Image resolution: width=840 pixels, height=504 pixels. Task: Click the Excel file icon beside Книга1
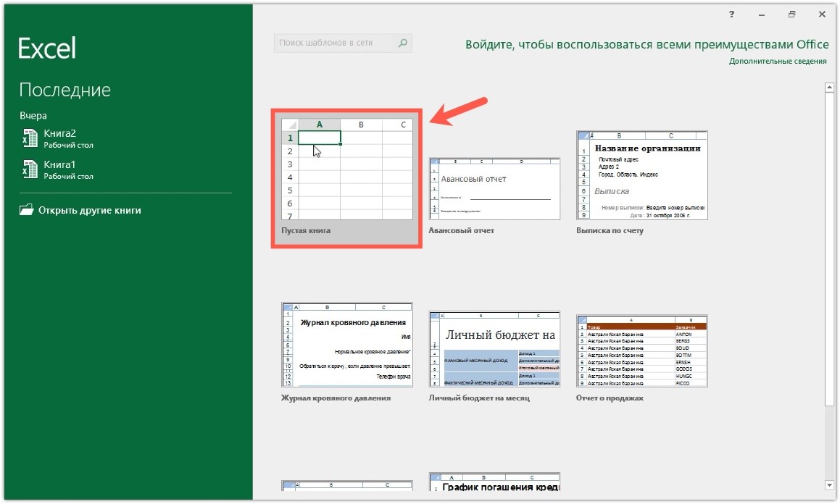pos(30,169)
